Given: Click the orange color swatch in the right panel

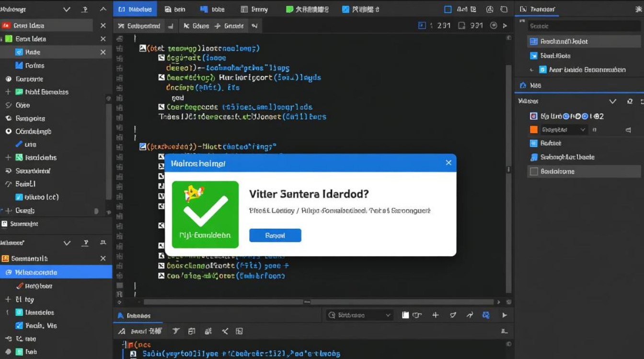Looking at the screenshot, I should [534, 130].
